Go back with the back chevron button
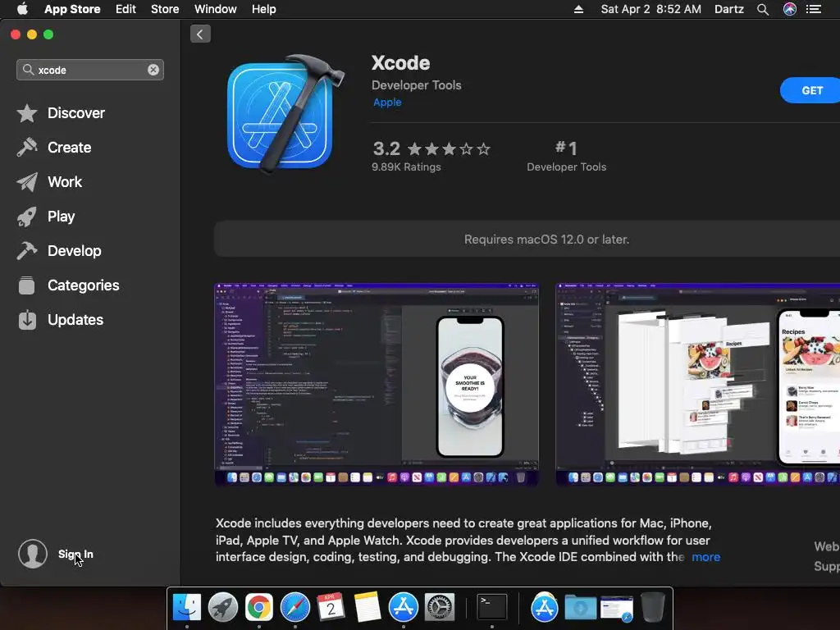 tap(200, 34)
